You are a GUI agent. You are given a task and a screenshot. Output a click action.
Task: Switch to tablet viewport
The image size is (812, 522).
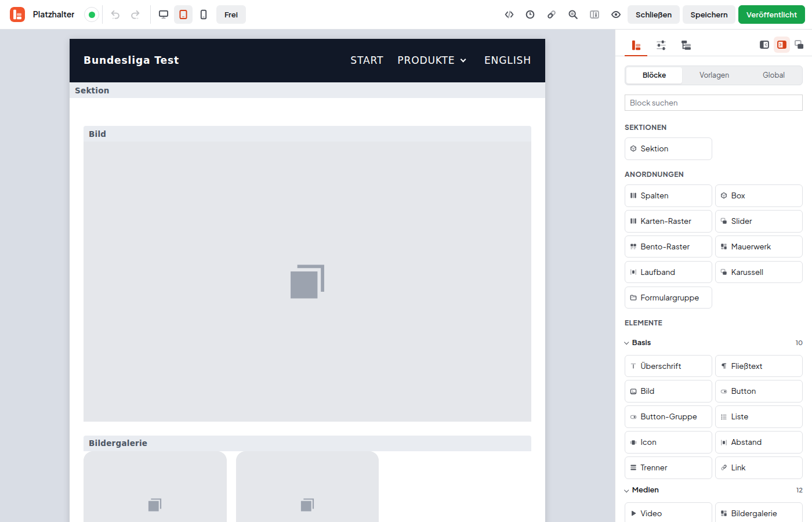click(x=183, y=14)
